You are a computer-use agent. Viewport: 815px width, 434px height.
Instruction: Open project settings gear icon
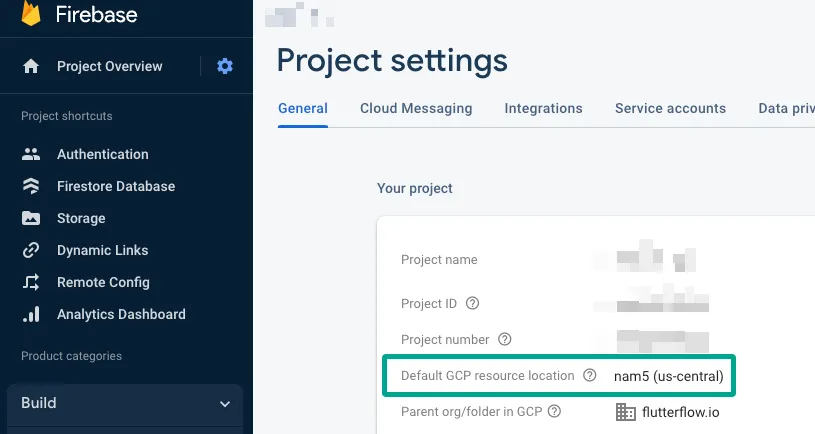pyautogui.click(x=225, y=66)
